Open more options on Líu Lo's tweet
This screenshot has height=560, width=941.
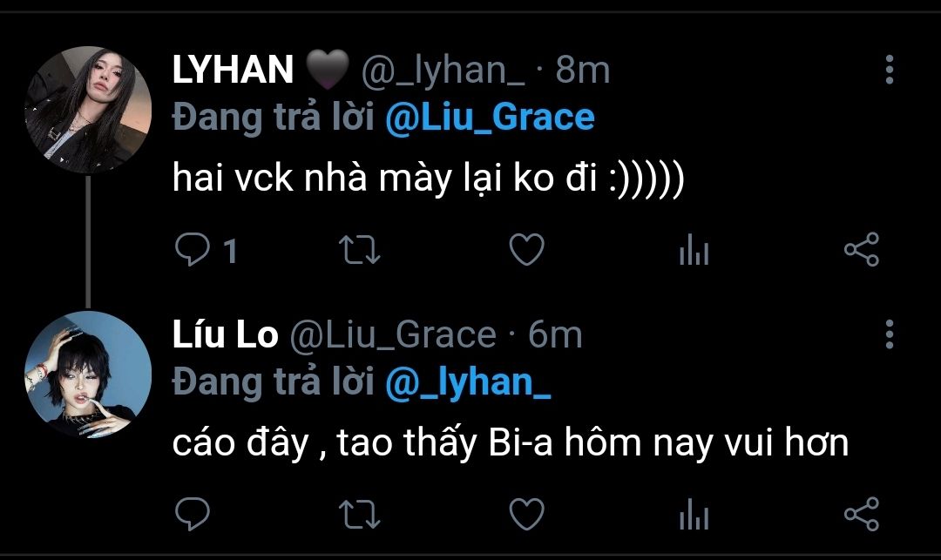889,334
